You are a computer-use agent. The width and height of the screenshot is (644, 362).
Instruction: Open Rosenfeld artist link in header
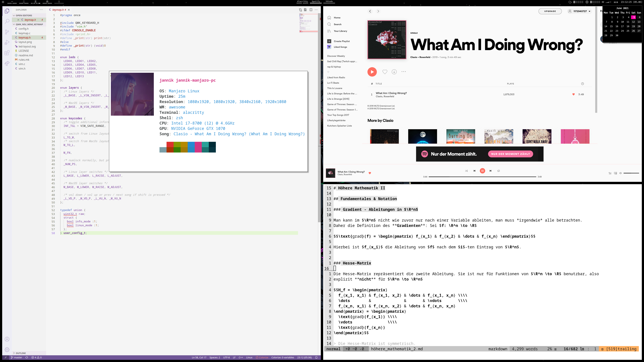tap(425, 57)
